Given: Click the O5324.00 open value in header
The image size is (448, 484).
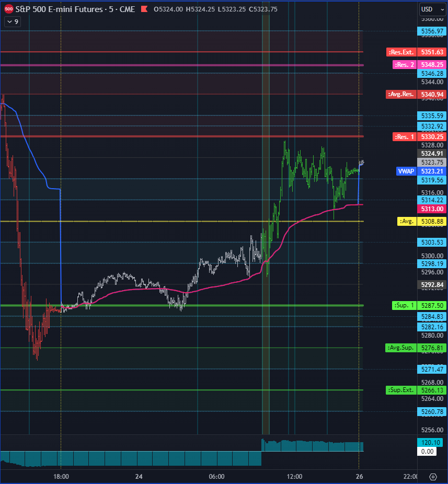Looking at the screenshot, I should coord(168,9).
